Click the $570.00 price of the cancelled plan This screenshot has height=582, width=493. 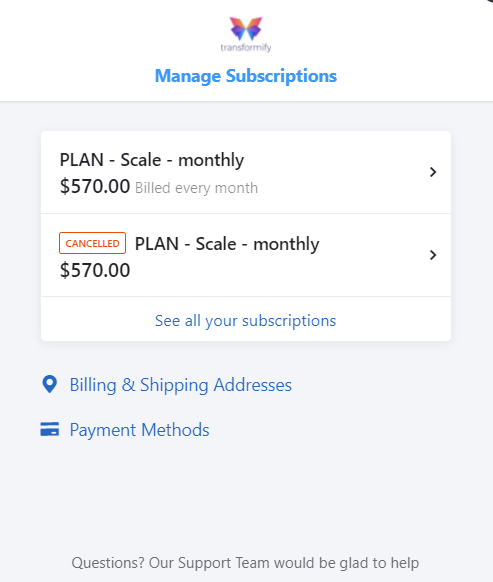pos(95,270)
